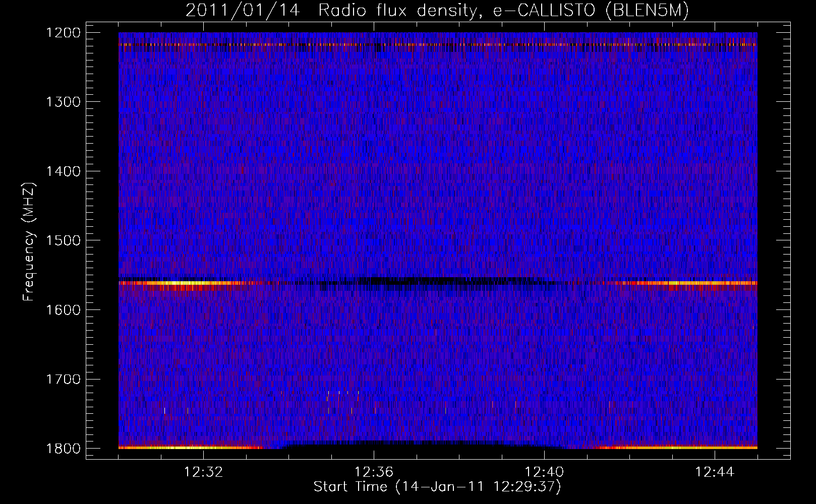This screenshot has width=816, height=504.
Task: Click the 1500 frequency tick label
Action: click(x=64, y=240)
